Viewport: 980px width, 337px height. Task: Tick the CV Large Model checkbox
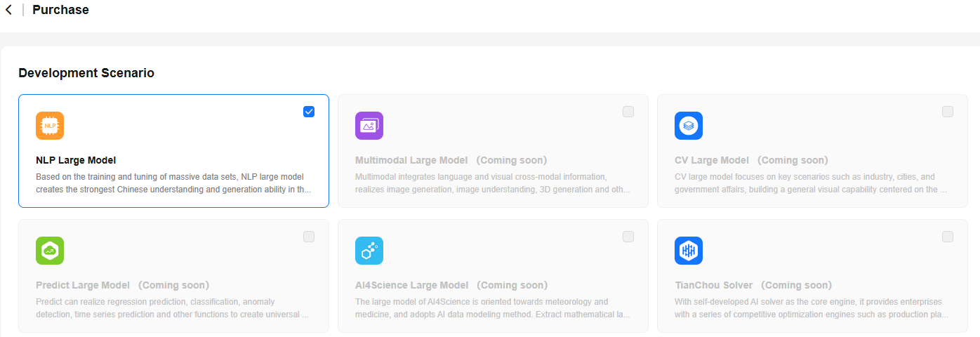tap(948, 112)
